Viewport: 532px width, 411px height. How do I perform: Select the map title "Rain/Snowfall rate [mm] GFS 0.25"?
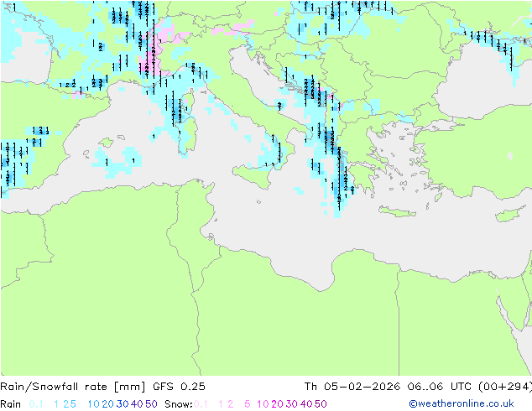102,387
